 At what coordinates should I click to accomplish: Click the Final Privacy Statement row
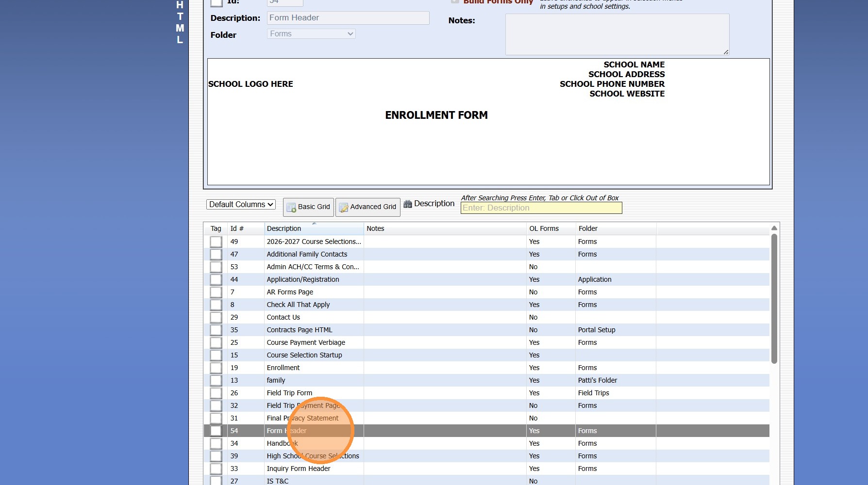[486, 418]
